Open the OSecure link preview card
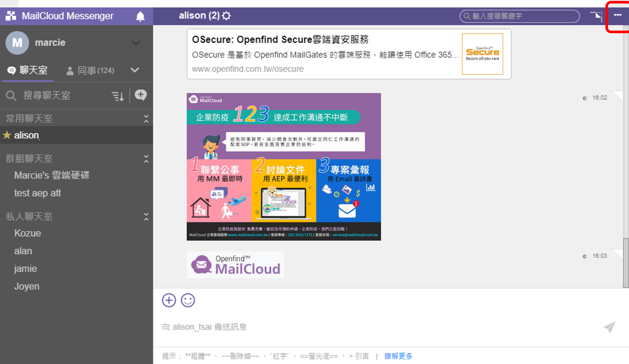Screen dimensions: 629x364 point(349,54)
